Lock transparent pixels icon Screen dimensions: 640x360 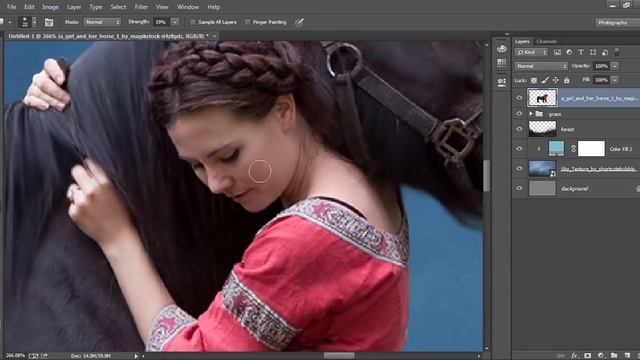[533, 80]
